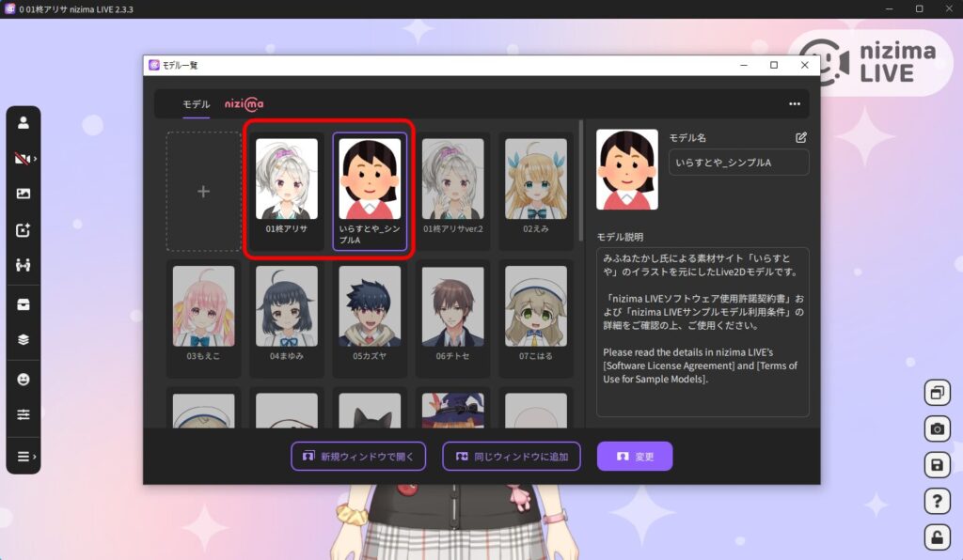Open the item box icon in sidebar
The width and height of the screenshot is (963, 560).
24,304
